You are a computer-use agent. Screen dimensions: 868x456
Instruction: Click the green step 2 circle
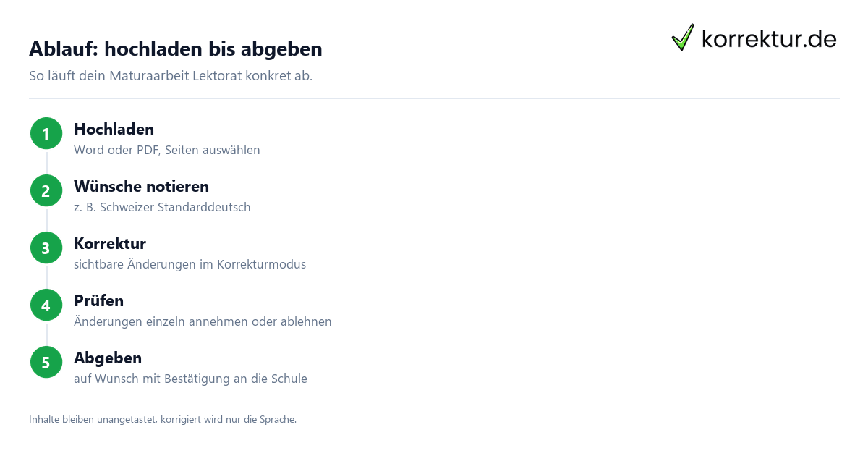[x=46, y=191]
